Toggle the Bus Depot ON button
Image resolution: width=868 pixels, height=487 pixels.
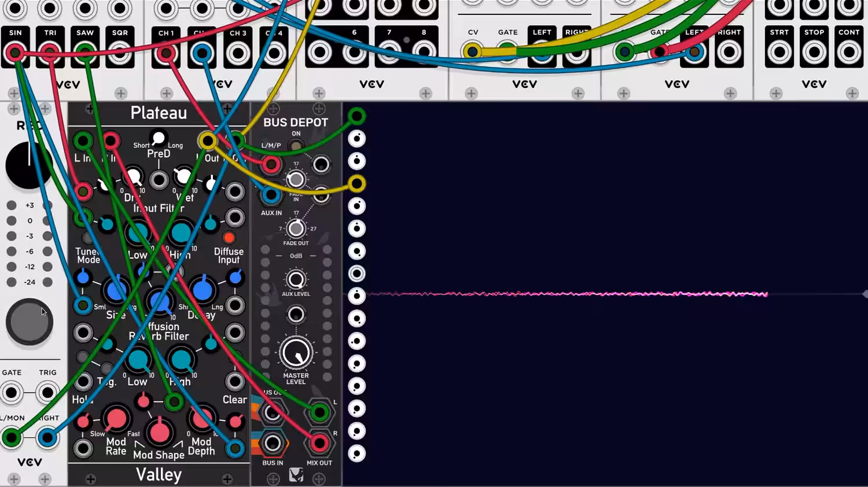pos(296,146)
